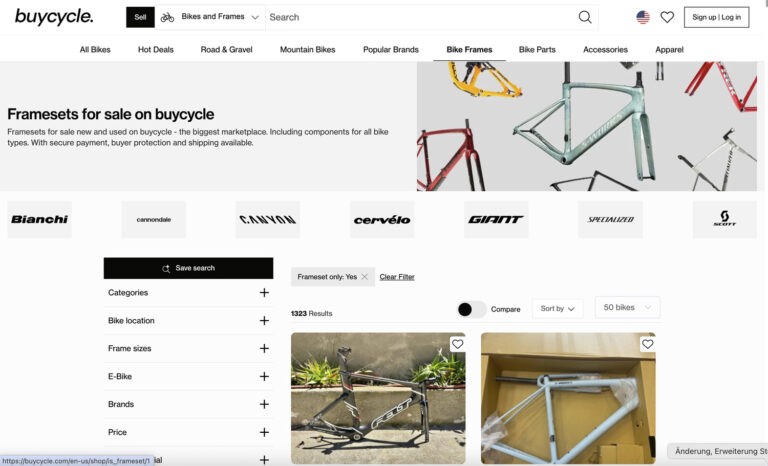The image size is (768, 466).
Task: Favorite the light blue frame listing
Action: click(x=647, y=344)
